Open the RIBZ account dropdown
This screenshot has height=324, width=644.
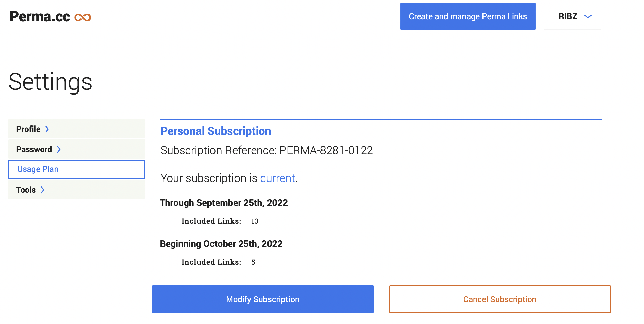572,16
